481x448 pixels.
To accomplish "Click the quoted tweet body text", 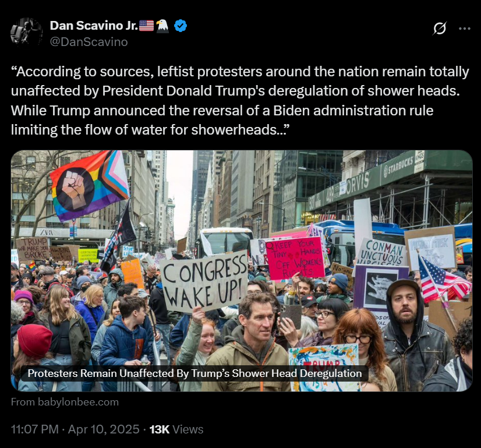I will pyautogui.click(x=240, y=101).
